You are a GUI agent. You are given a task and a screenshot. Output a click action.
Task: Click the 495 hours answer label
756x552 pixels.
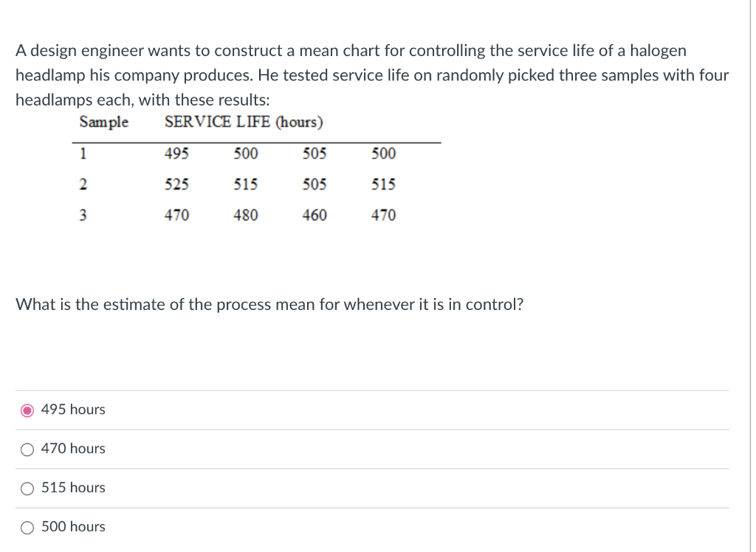point(74,409)
